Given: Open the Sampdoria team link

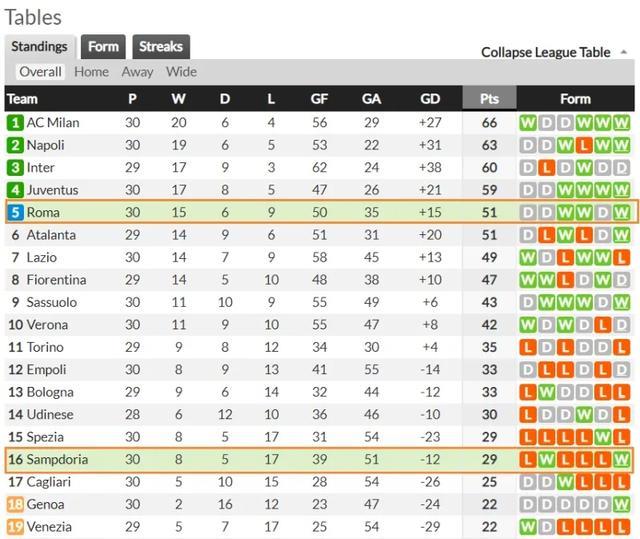Looking at the screenshot, I should click(x=57, y=459).
